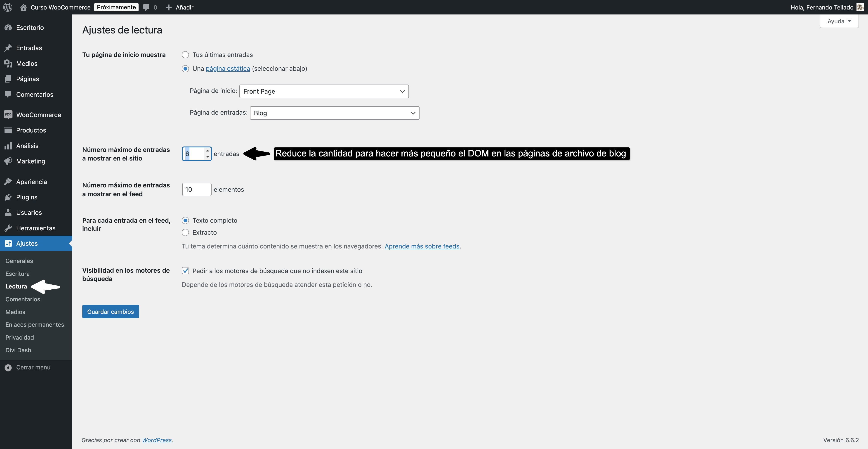Choose 'Extracto' for feed content
The width and height of the screenshot is (868, 449).
click(x=185, y=232)
